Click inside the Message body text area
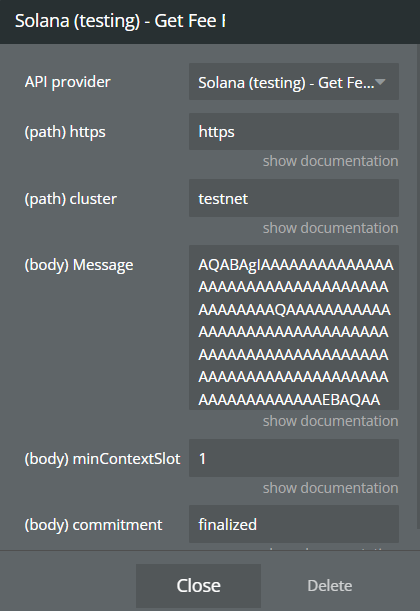The width and height of the screenshot is (420, 611). pos(294,327)
